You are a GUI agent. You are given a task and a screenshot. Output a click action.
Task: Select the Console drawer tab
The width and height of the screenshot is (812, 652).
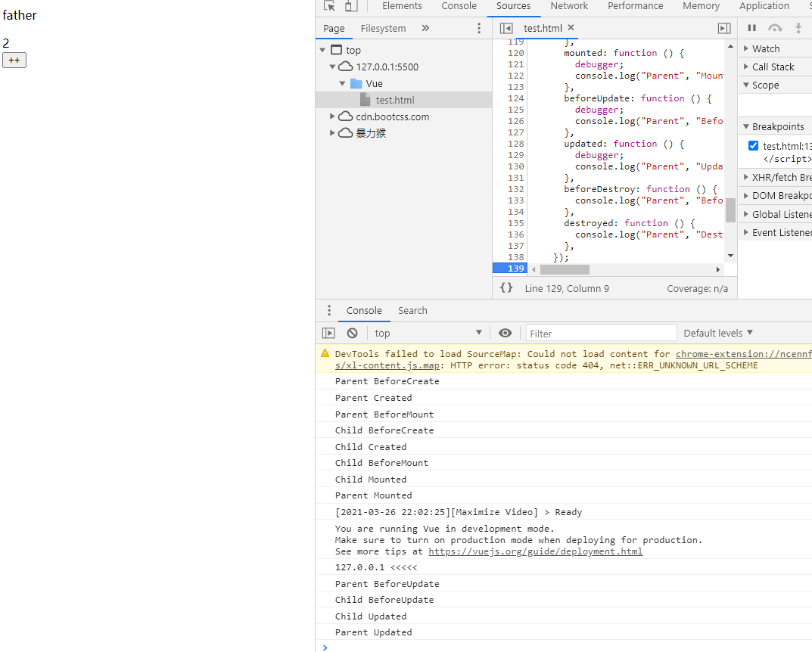364,310
